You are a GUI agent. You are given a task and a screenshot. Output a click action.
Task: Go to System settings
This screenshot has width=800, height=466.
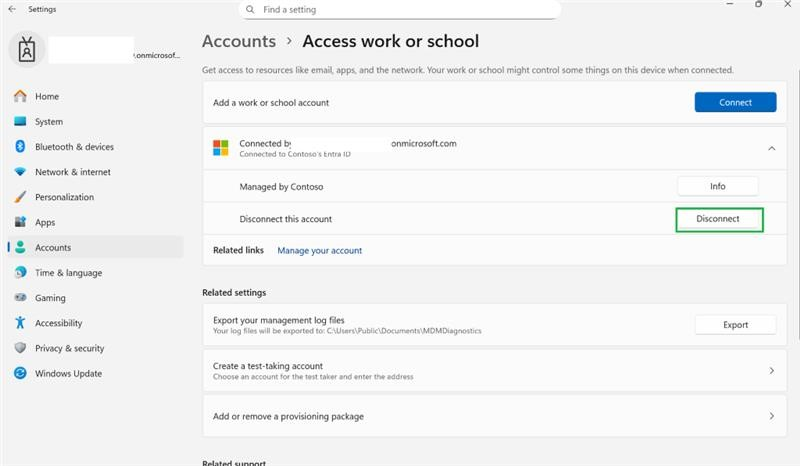pyautogui.click(x=93, y=121)
